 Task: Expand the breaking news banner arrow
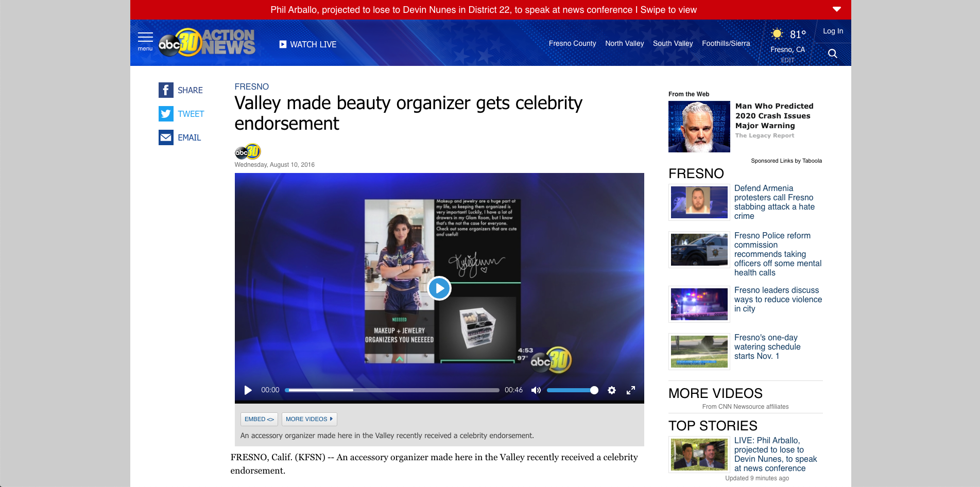(x=836, y=9)
